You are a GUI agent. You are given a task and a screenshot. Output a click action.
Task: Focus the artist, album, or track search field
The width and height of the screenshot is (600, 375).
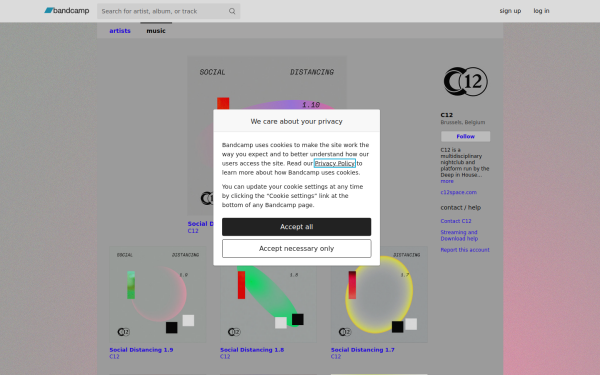[168, 11]
